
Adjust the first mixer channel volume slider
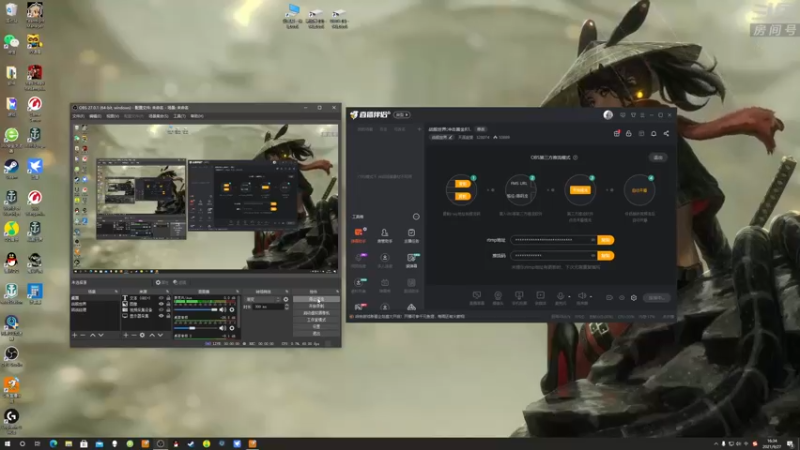point(196,310)
